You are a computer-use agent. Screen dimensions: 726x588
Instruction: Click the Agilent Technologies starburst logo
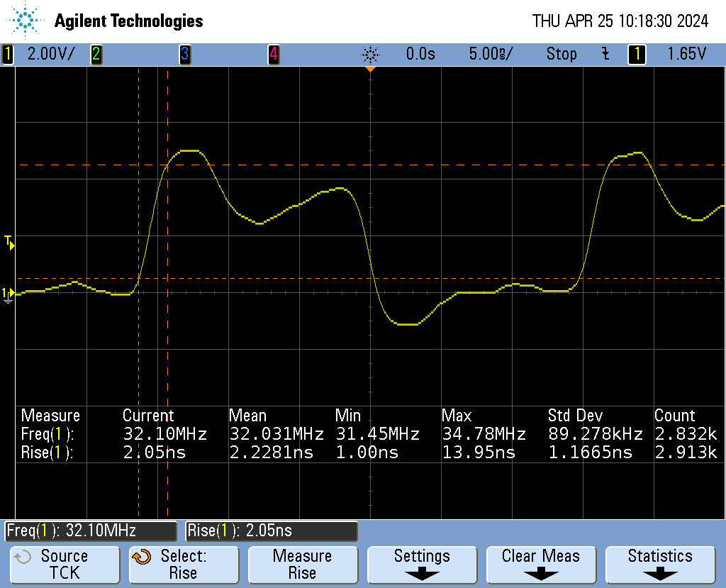tap(26, 21)
